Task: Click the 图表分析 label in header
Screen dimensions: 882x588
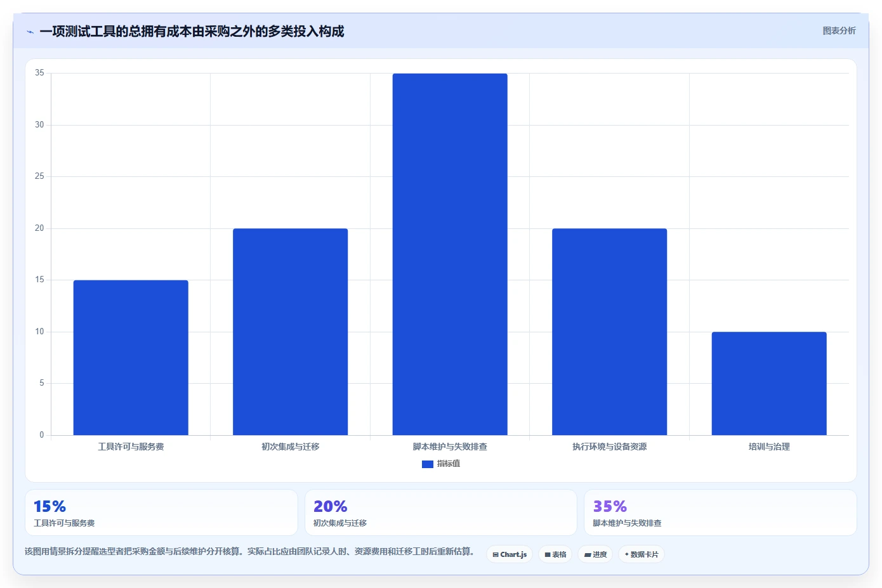Action: pos(839,30)
